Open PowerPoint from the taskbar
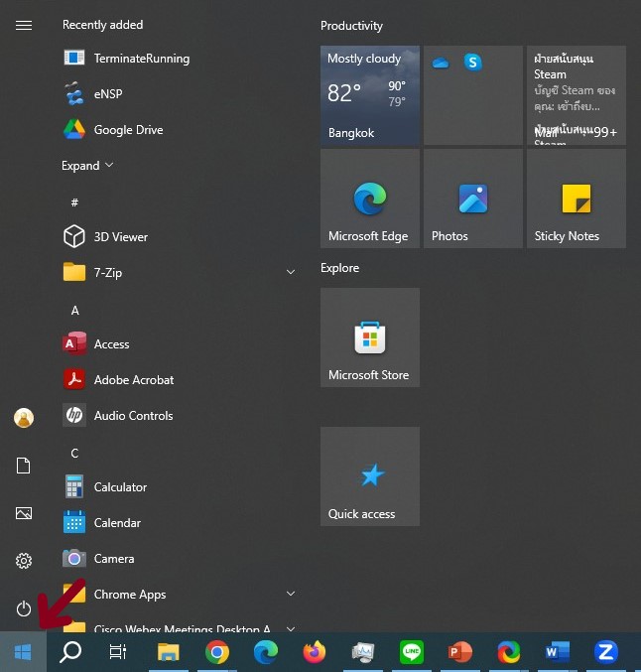 [x=460, y=652]
